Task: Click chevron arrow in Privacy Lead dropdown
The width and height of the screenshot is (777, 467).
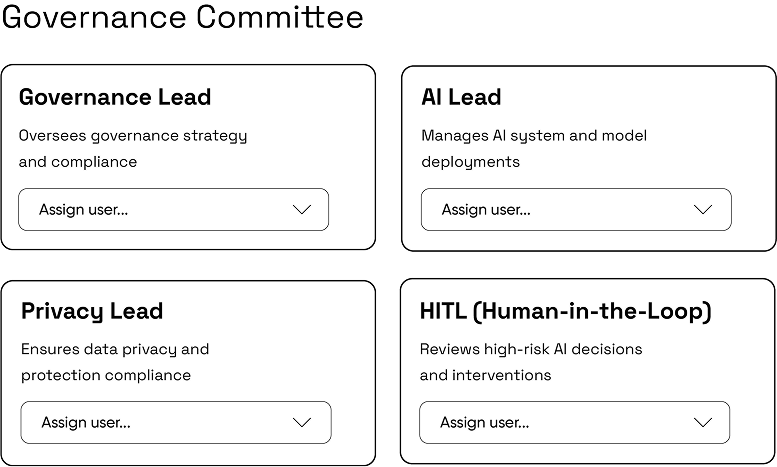Action: (x=302, y=422)
